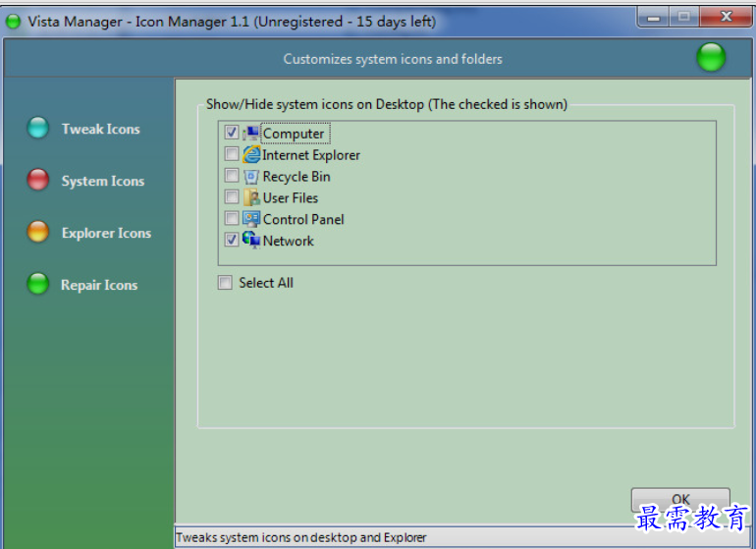Click the teal Tweak Icons orb

(37, 128)
